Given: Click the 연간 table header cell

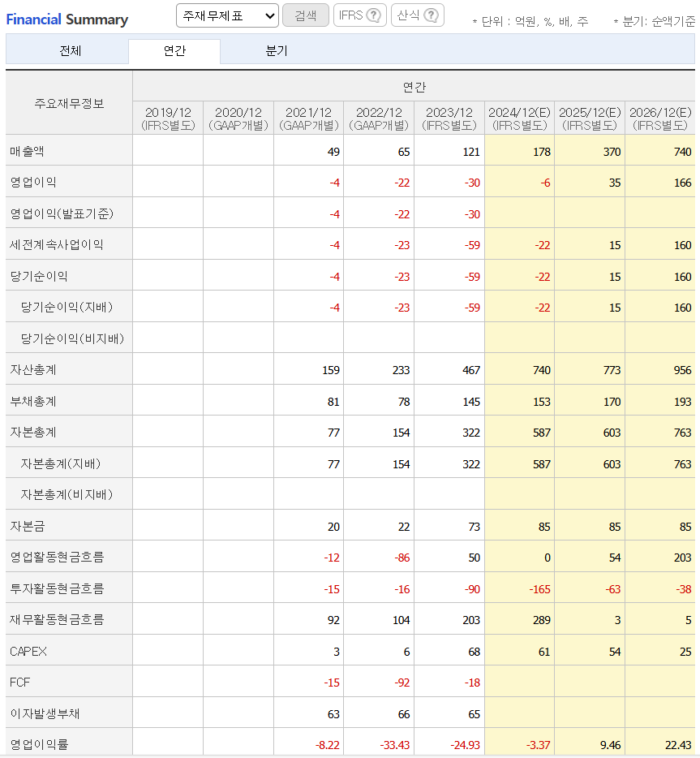Looking at the screenshot, I should (414, 87).
